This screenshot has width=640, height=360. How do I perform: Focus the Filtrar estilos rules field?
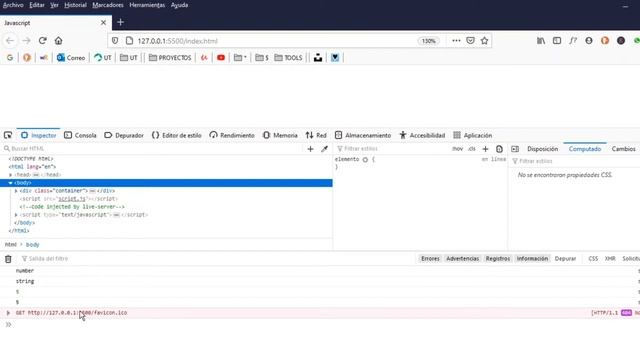coord(392,149)
